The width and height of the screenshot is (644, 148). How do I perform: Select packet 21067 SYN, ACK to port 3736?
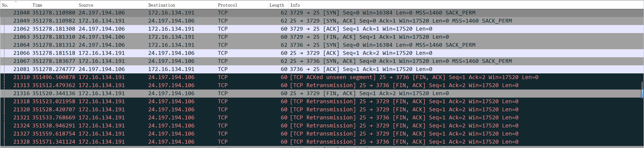175,61
